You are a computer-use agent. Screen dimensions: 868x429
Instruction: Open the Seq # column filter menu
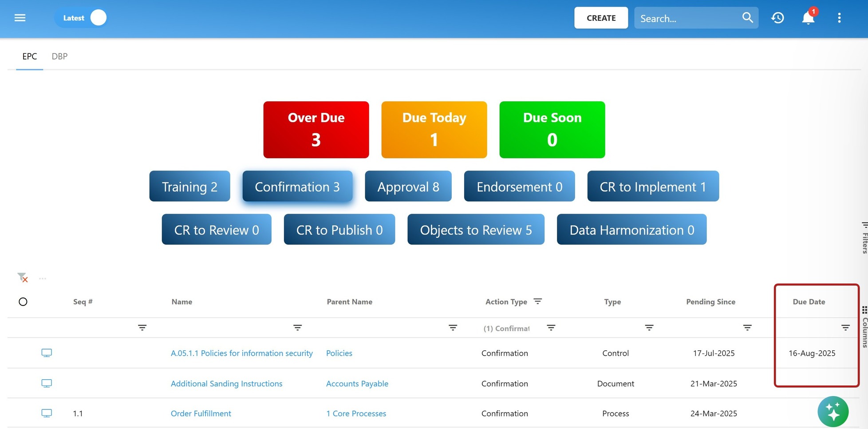[x=142, y=328]
